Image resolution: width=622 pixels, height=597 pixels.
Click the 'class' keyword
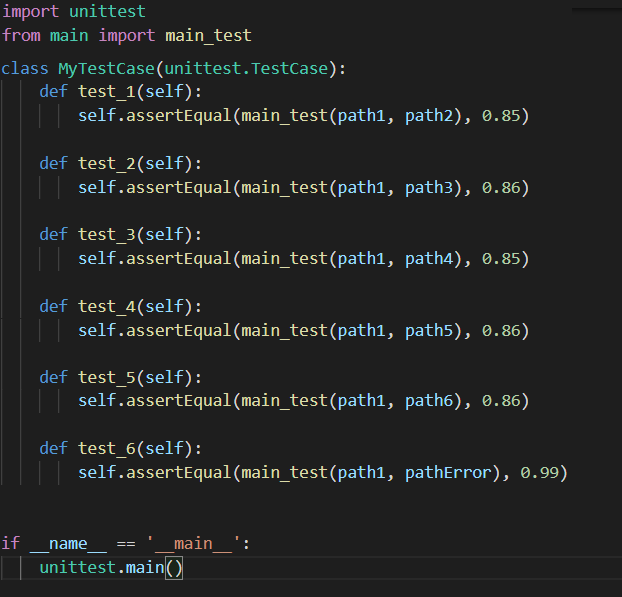click(25, 69)
